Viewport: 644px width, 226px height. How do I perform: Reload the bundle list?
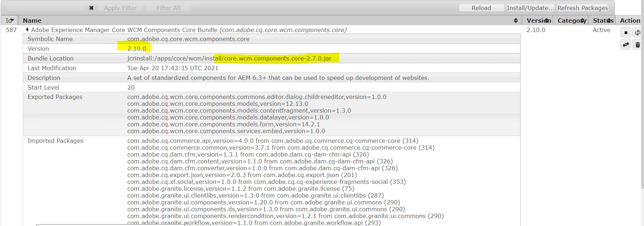point(481,8)
